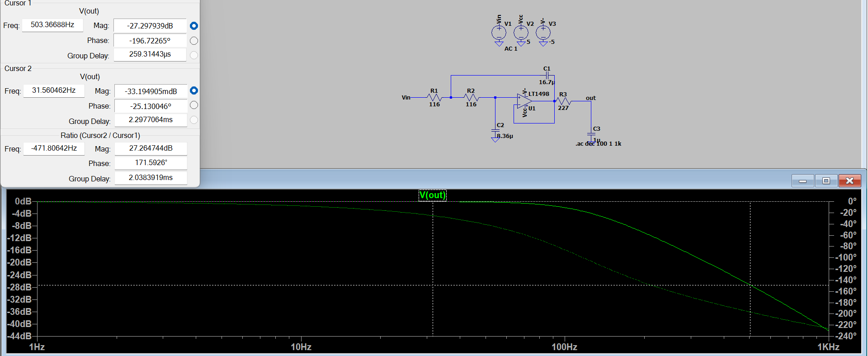
Task: Click the 1Hz frequency axis label
Action: 37,347
